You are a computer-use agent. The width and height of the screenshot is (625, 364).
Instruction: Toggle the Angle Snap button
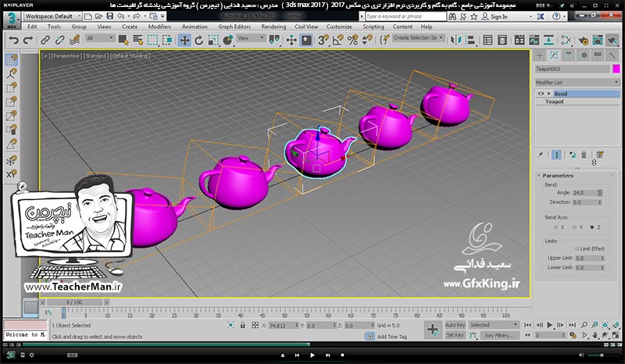pos(338,40)
